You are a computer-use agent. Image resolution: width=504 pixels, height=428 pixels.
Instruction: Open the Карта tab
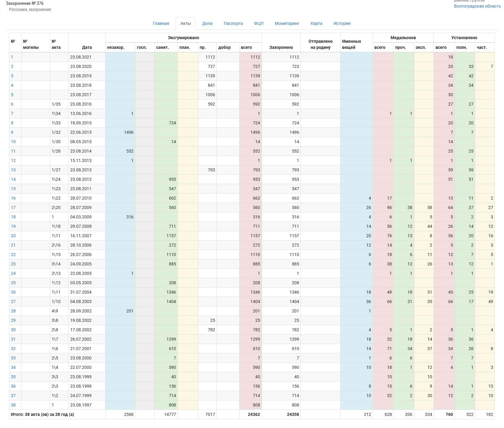click(x=316, y=23)
